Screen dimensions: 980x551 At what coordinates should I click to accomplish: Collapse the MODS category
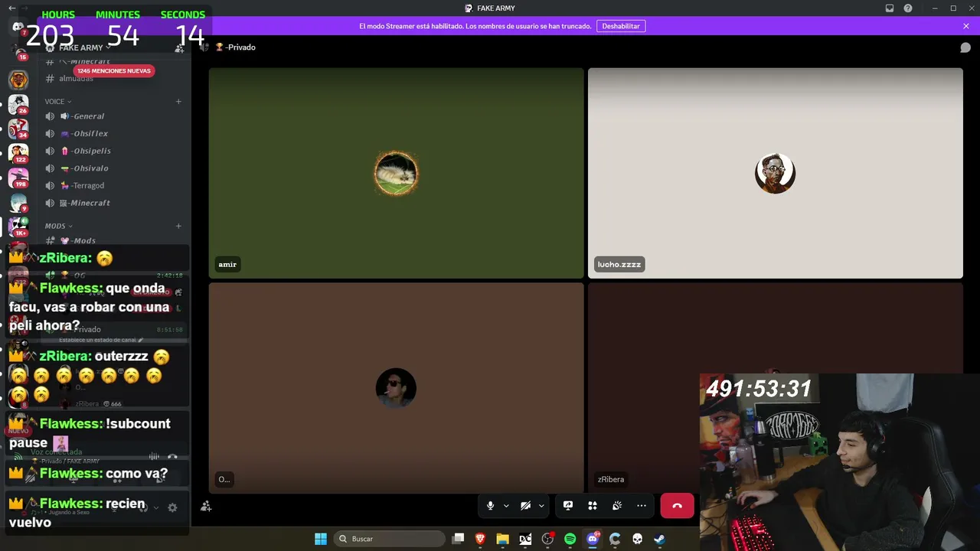(x=59, y=226)
